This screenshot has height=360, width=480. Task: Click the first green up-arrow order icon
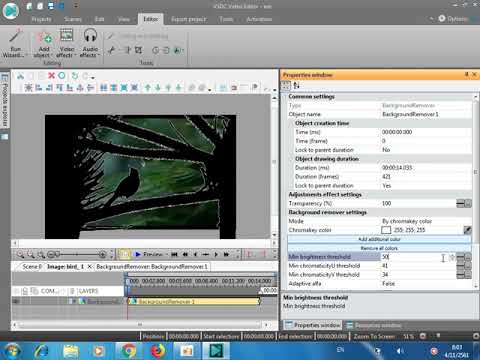click(148, 88)
